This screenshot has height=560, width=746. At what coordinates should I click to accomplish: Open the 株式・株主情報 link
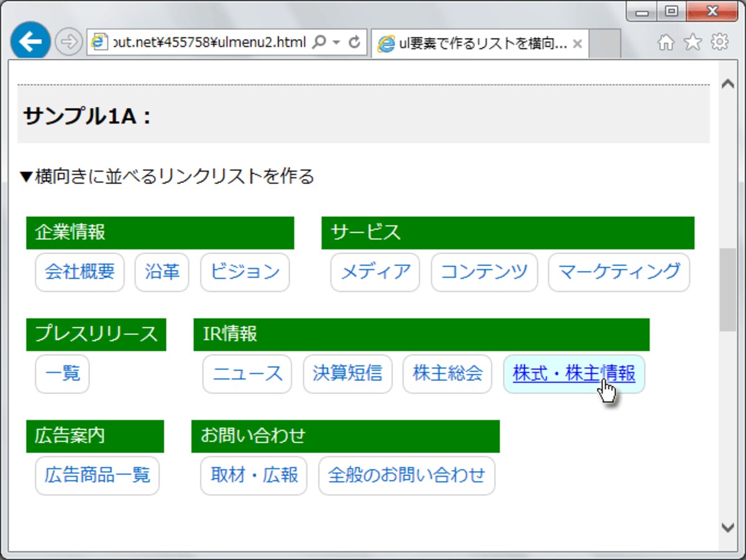pos(574,374)
